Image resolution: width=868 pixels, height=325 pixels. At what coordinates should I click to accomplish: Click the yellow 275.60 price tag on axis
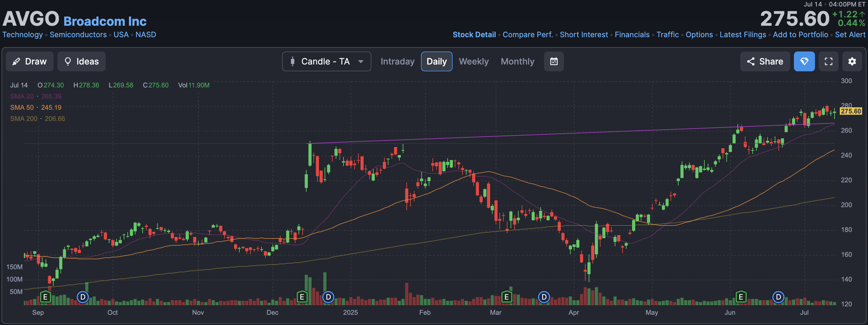click(x=851, y=111)
